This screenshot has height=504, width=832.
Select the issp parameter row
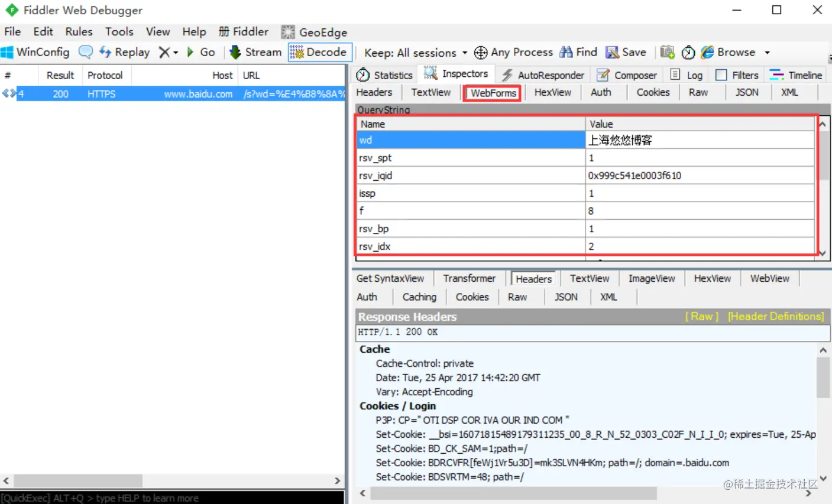[x=585, y=193]
